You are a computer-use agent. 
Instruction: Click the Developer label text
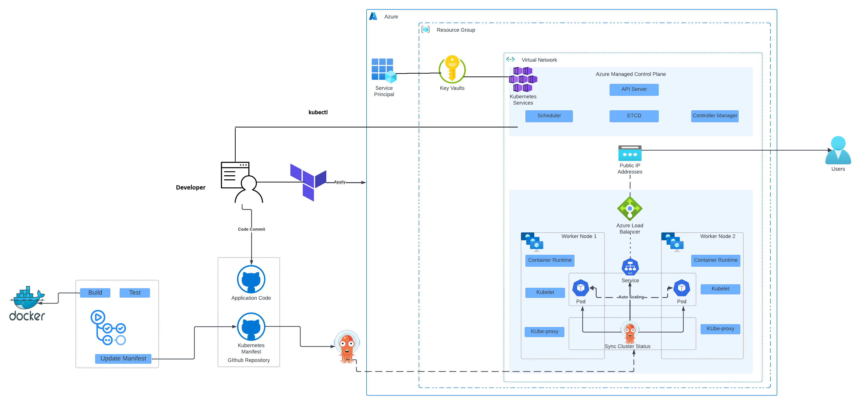190,187
